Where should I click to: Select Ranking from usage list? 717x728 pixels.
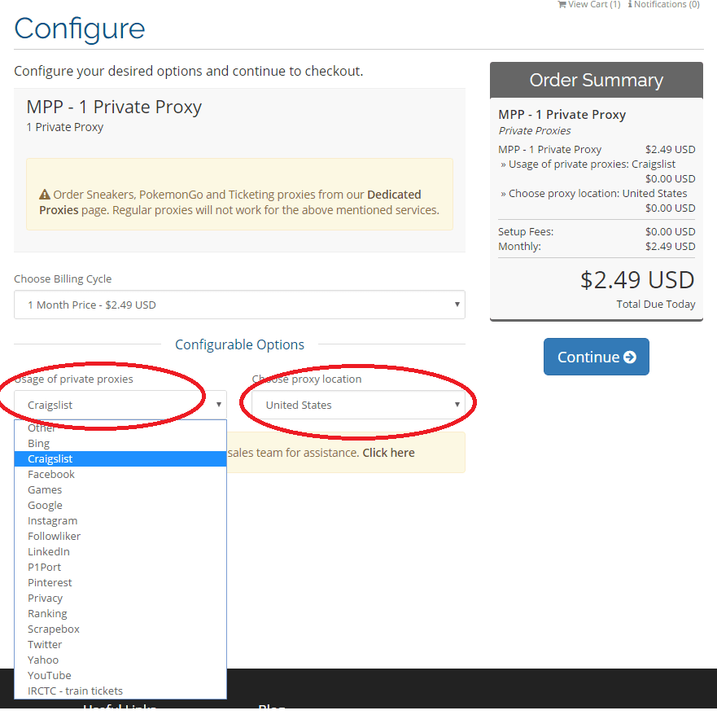(120, 613)
